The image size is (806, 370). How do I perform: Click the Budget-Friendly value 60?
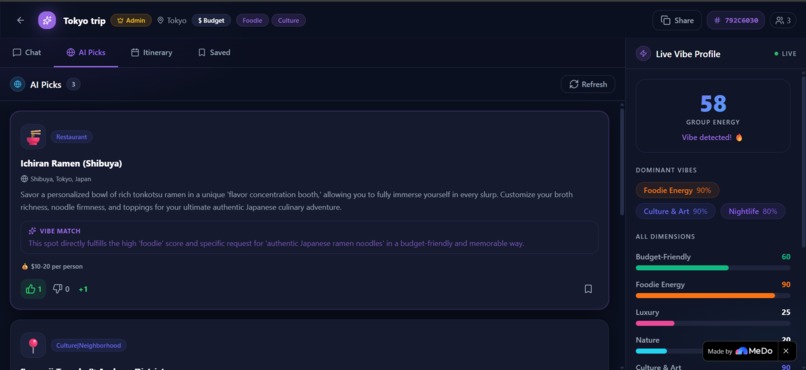click(786, 257)
